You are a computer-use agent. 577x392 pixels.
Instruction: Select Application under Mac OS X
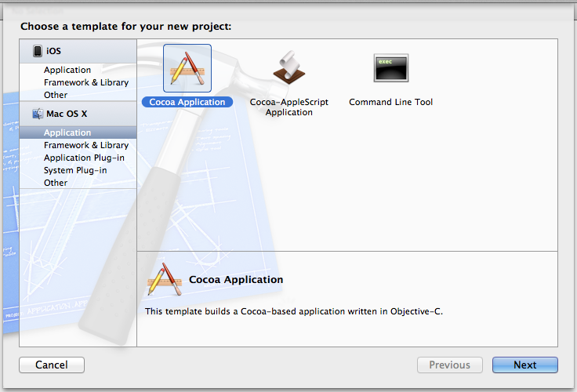[x=78, y=132]
